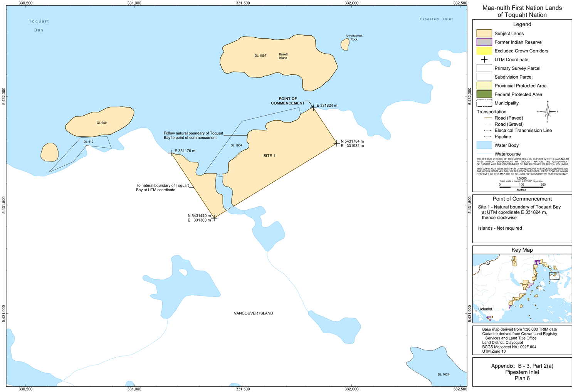Select the Former Indian Reserve legend swatch
Screen dimensions: 578x392
[484, 42]
